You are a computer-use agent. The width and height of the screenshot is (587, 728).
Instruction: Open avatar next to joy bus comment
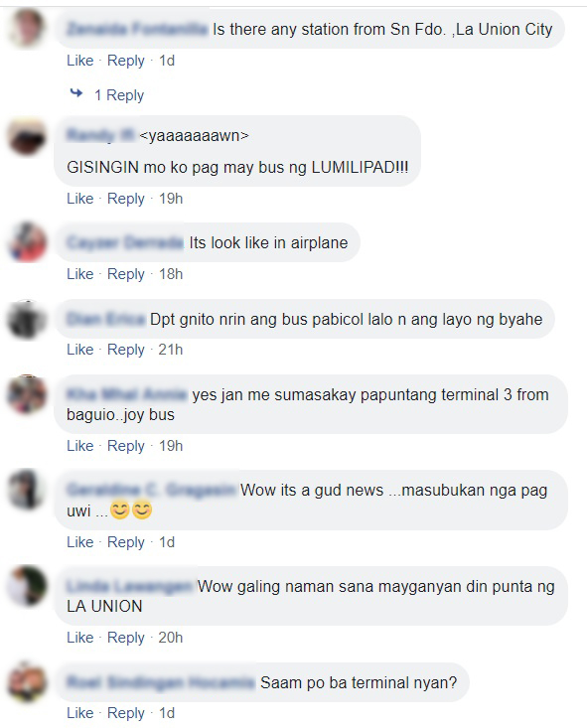point(27,394)
